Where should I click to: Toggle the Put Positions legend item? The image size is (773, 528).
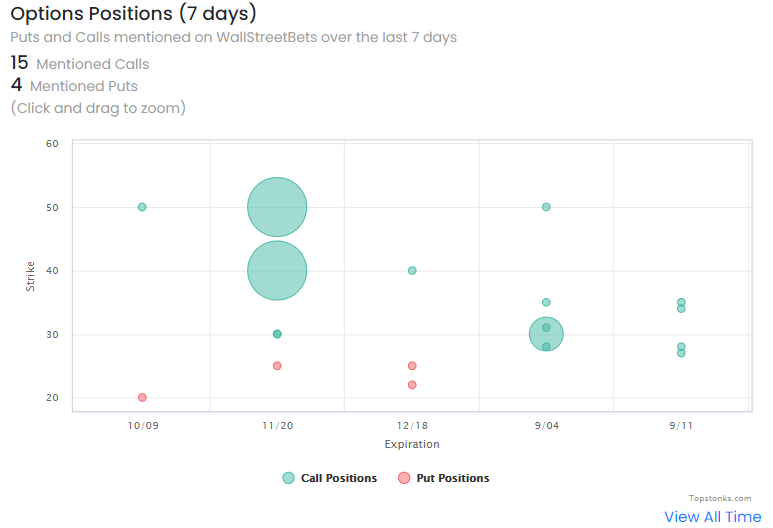click(453, 478)
